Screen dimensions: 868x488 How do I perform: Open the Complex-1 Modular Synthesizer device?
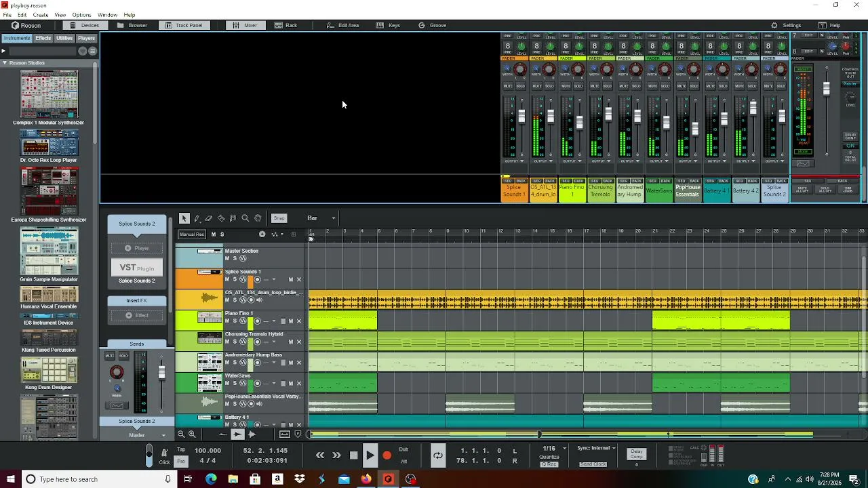pyautogui.click(x=49, y=98)
